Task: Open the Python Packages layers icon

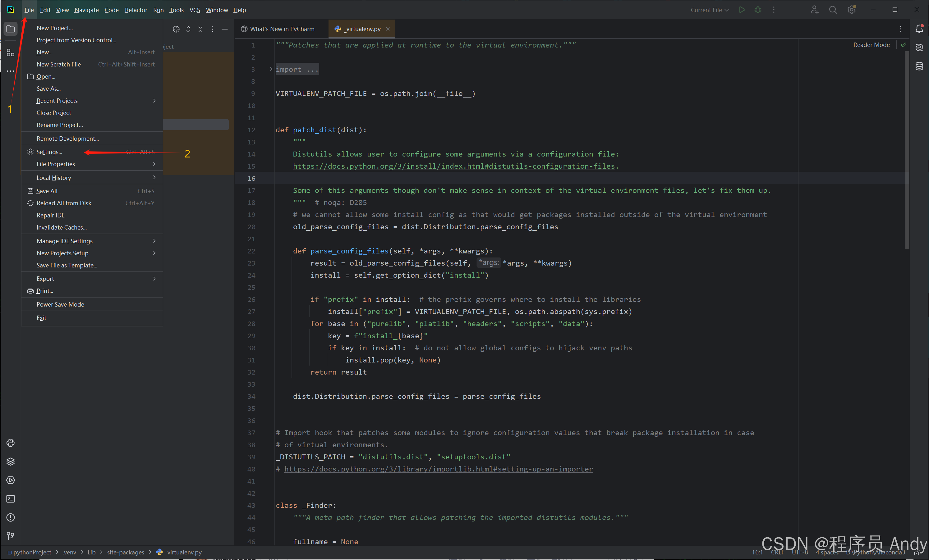Action: pyautogui.click(x=11, y=462)
